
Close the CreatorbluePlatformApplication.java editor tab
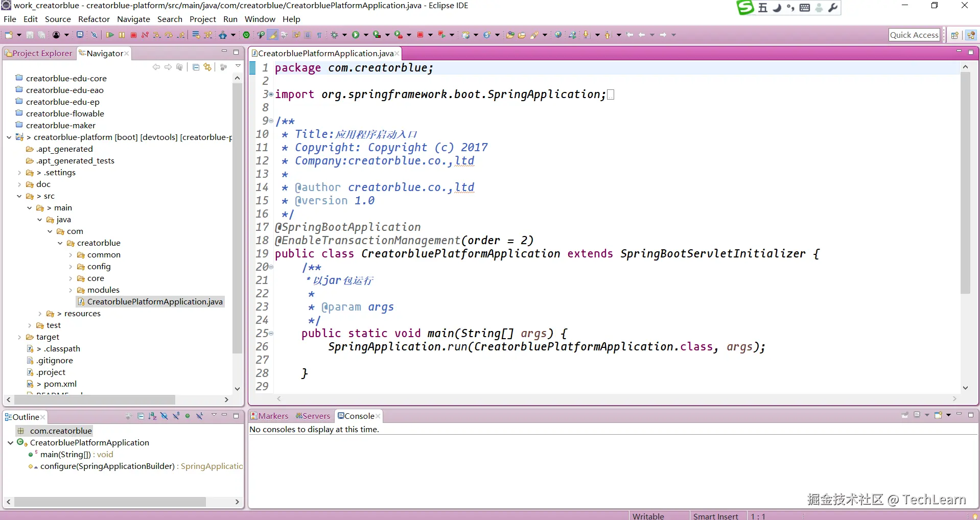coord(396,53)
